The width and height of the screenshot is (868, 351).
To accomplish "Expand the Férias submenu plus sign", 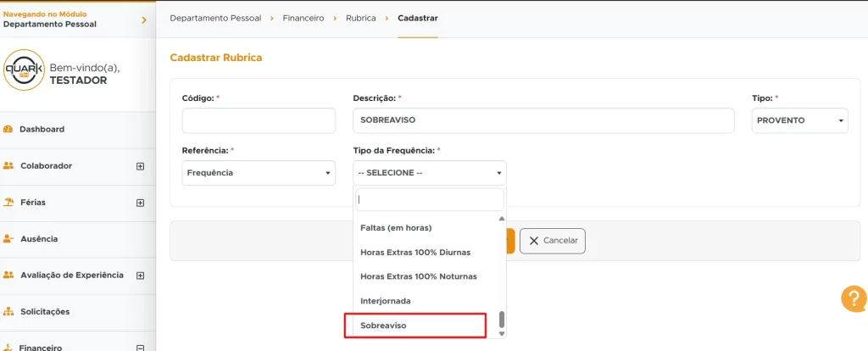I will 141,203.
